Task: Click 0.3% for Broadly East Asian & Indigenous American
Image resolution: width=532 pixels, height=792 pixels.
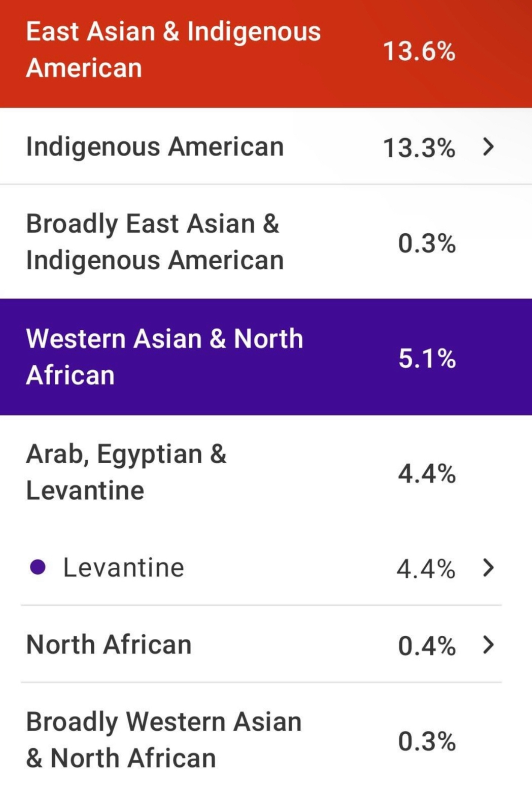Action: click(427, 243)
